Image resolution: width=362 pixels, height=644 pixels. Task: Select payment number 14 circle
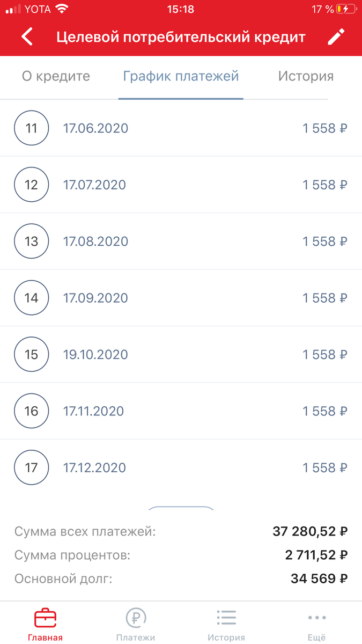click(x=31, y=298)
